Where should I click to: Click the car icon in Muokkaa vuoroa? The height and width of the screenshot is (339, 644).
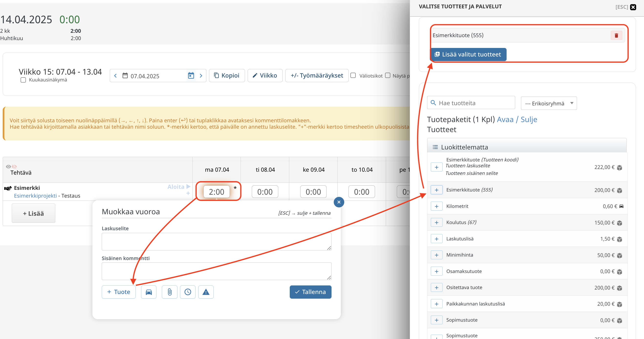[x=148, y=292]
